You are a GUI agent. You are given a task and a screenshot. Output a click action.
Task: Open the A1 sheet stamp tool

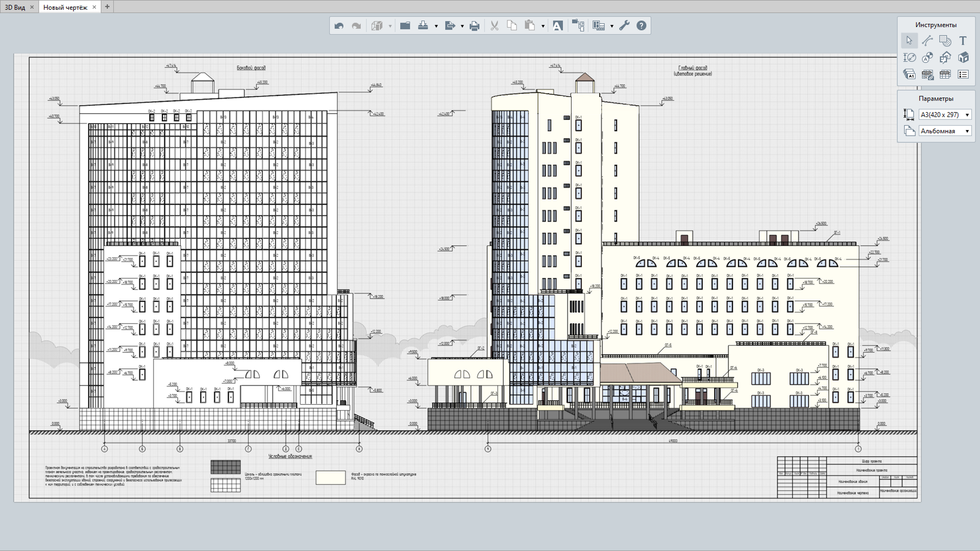[909, 74]
